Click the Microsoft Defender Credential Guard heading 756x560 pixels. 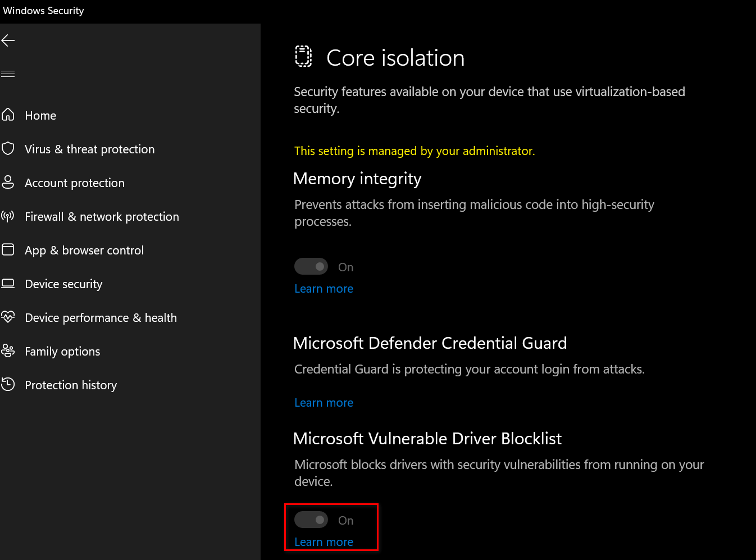click(x=430, y=343)
